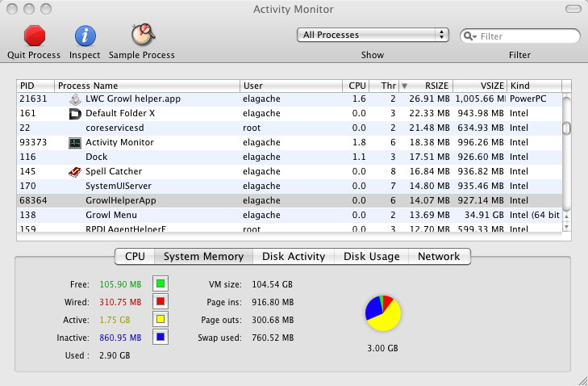Click the process list scrollbar thumb
588x386 pixels.
tap(566, 128)
